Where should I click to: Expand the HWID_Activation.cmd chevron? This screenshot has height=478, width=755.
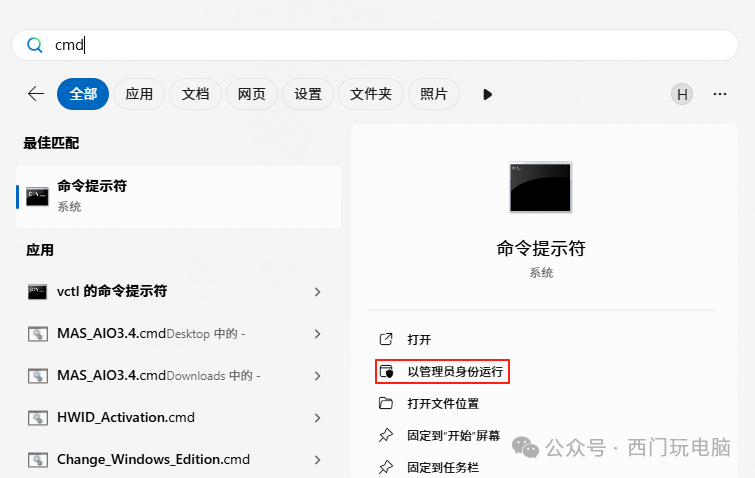pos(317,418)
